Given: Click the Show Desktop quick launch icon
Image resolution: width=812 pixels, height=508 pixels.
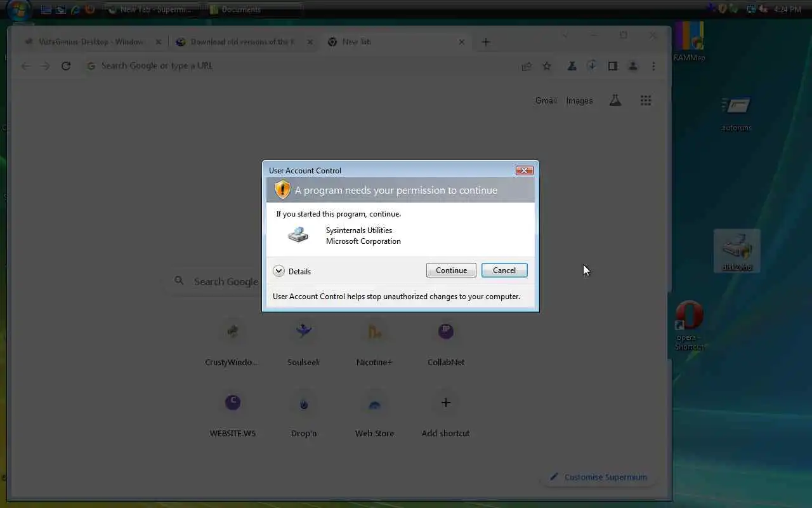Looking at the screenshot, I should click(x=46, y=10).
